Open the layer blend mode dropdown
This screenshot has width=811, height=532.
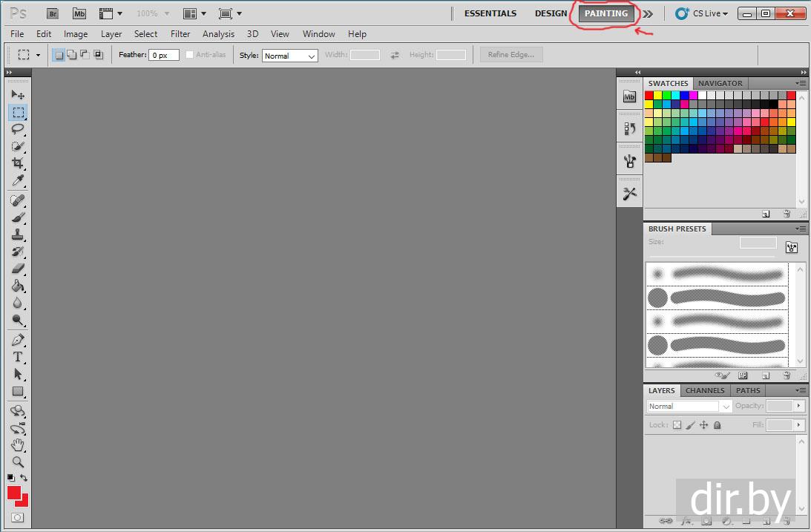point(689,407)
